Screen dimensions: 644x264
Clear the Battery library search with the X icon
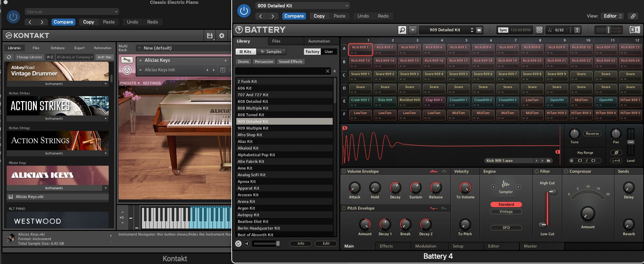(x=327, y=71)
